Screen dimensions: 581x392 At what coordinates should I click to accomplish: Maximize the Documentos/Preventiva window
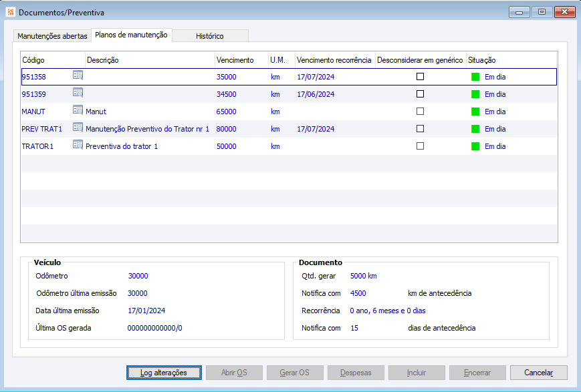point(542,12)
